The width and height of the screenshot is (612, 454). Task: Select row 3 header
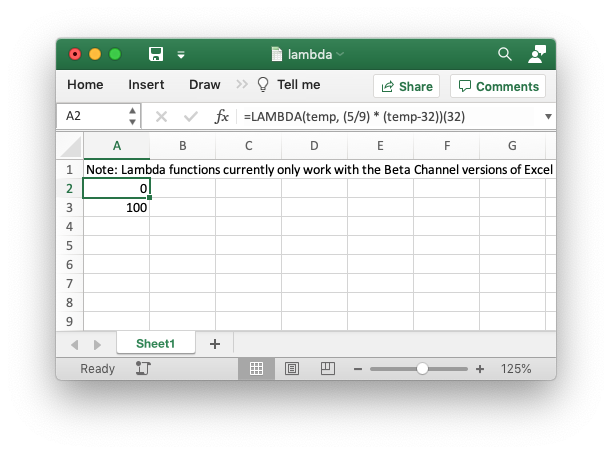69,208
